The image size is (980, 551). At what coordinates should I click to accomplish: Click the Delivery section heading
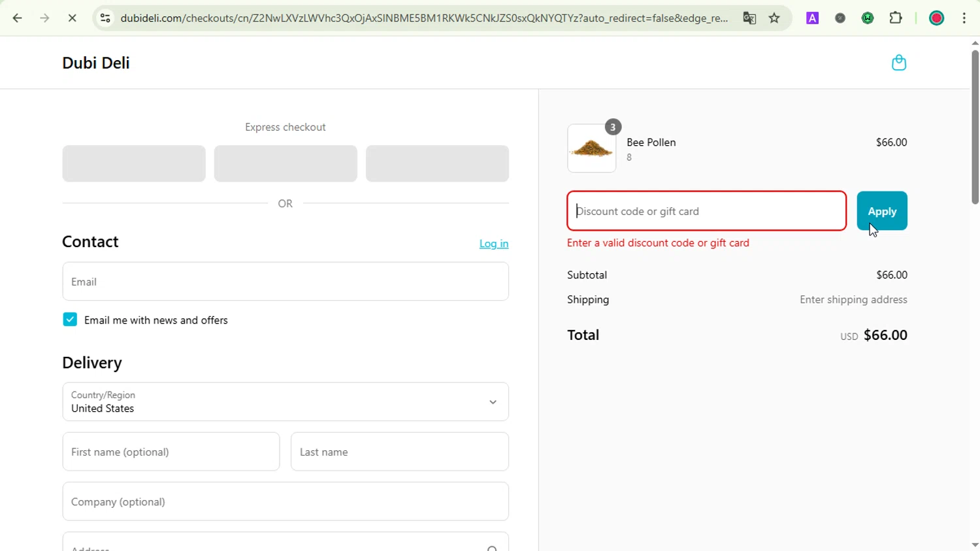point(92,363)
